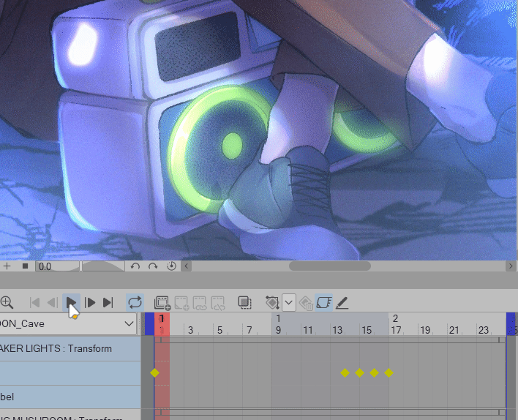Toggle loop playback button

pos(135,302)
